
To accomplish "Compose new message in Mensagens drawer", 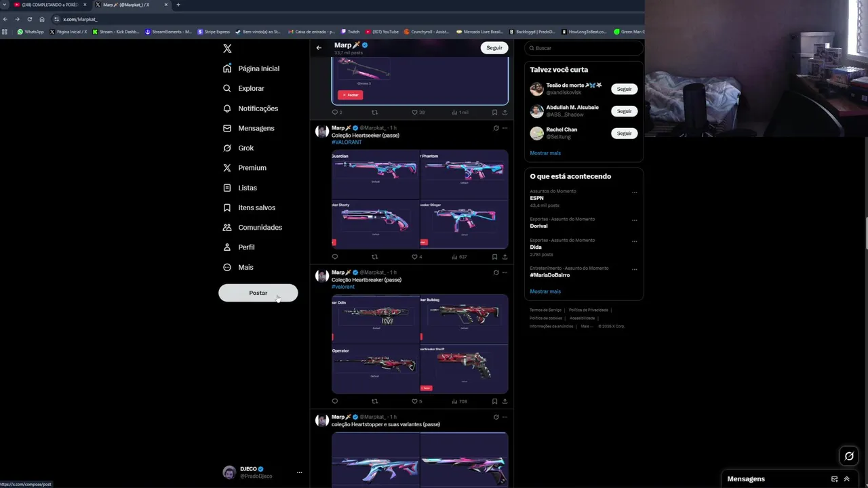I will pos(834,479).
